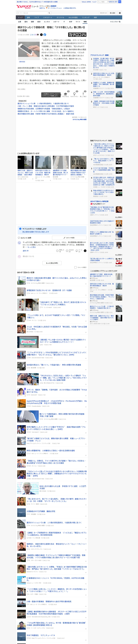This screenshot has width=138, height=644.
Task: Click the ヘルプ link in the header
Action: pos(94,2)
